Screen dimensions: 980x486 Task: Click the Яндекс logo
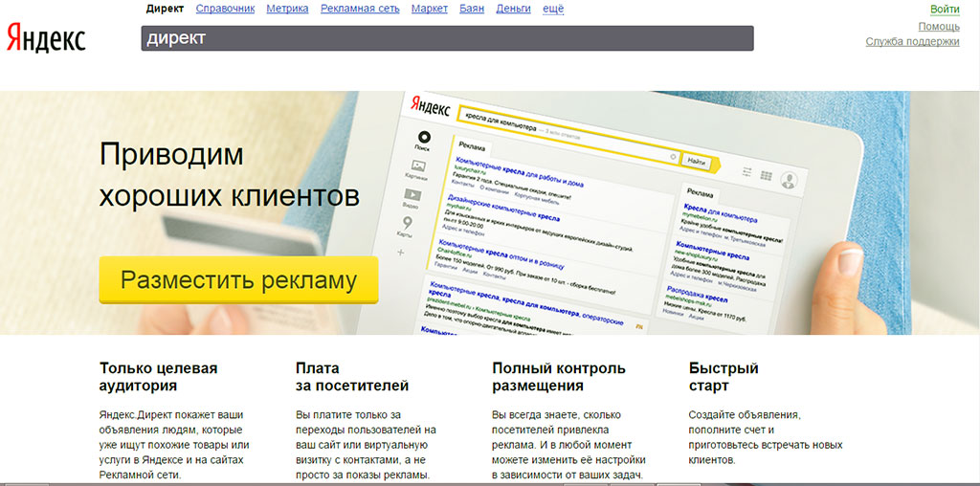point(46,38)
